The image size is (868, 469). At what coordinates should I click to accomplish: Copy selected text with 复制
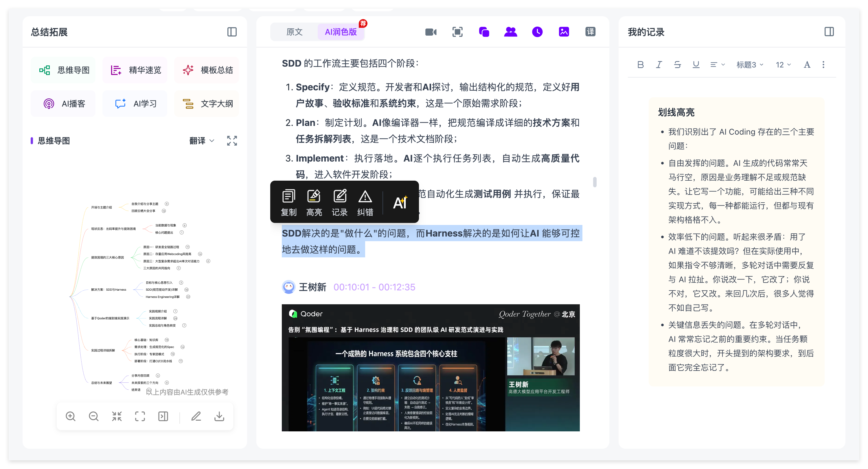click(289, 202)
